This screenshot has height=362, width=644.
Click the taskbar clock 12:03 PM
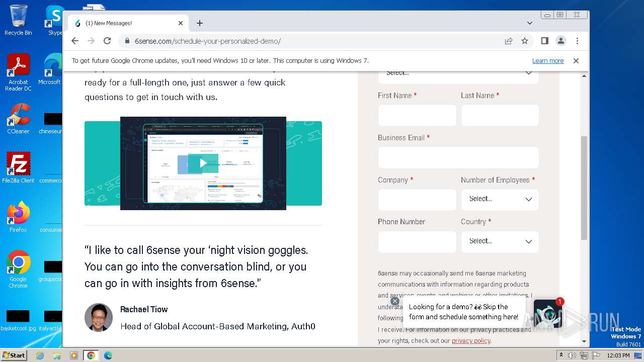(618, 355)
